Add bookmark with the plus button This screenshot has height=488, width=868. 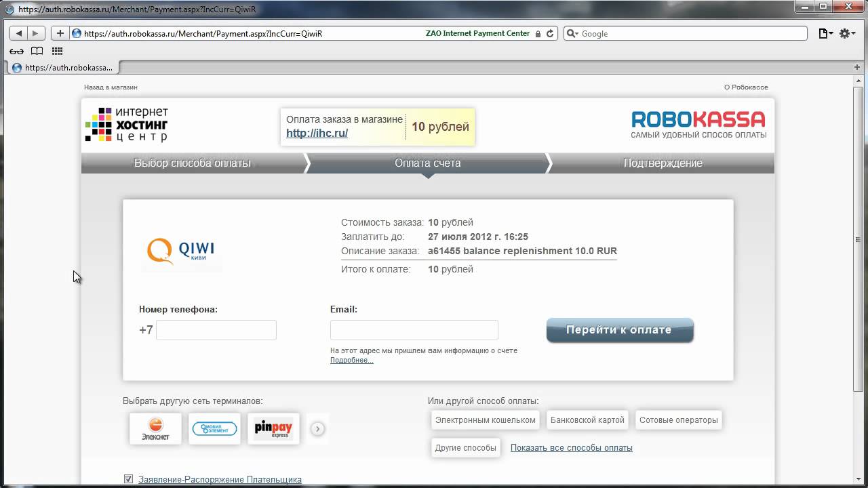click(60, 33)
